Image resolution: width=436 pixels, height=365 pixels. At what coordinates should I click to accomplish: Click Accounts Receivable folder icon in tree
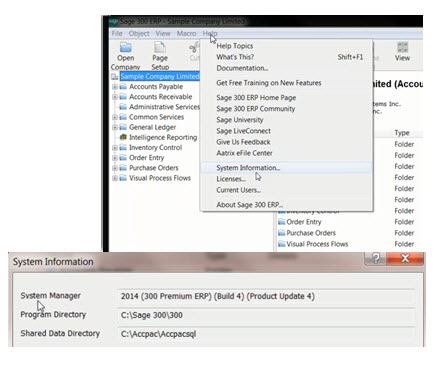tap(123, 97)
